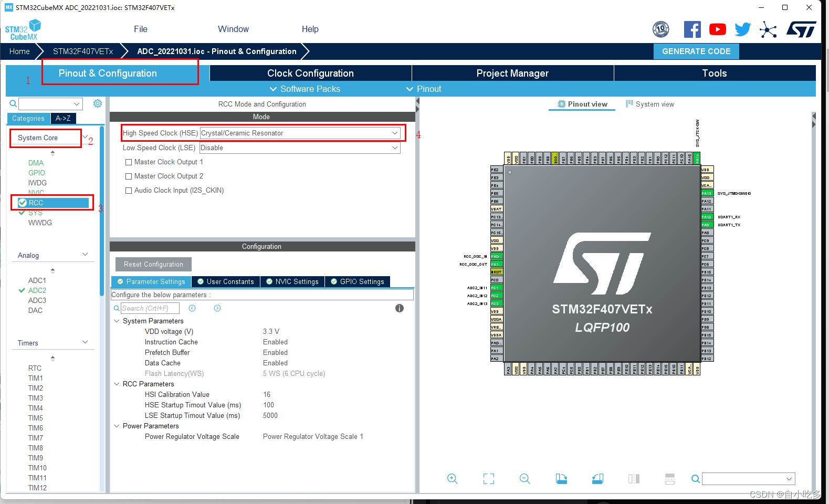Click the ST logo icon
829x504 pixels.
tap(801, 29)
